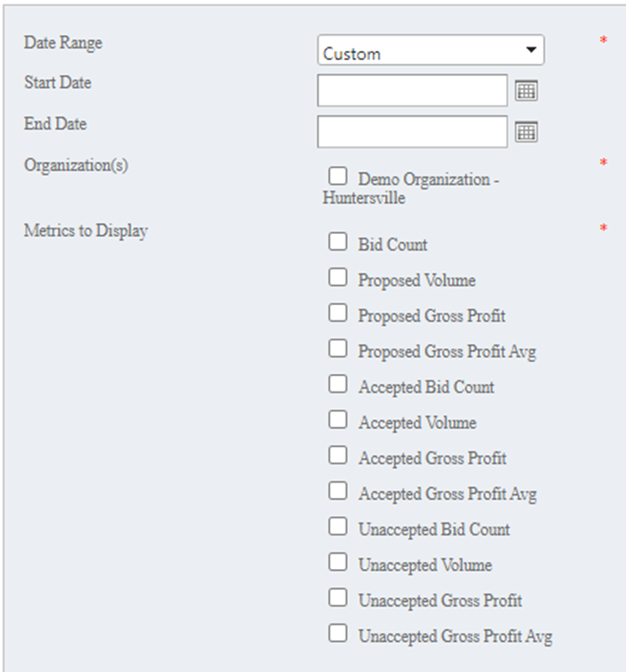Click the End Date input field
This screenshot has width=626, height=672.
(x=412, y=132)
